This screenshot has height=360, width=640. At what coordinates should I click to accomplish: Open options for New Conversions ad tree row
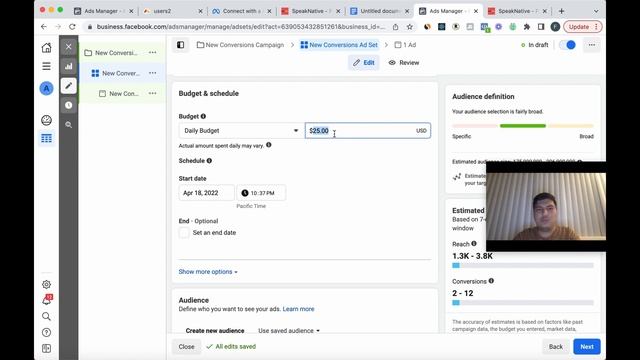(x=153, y=93)
